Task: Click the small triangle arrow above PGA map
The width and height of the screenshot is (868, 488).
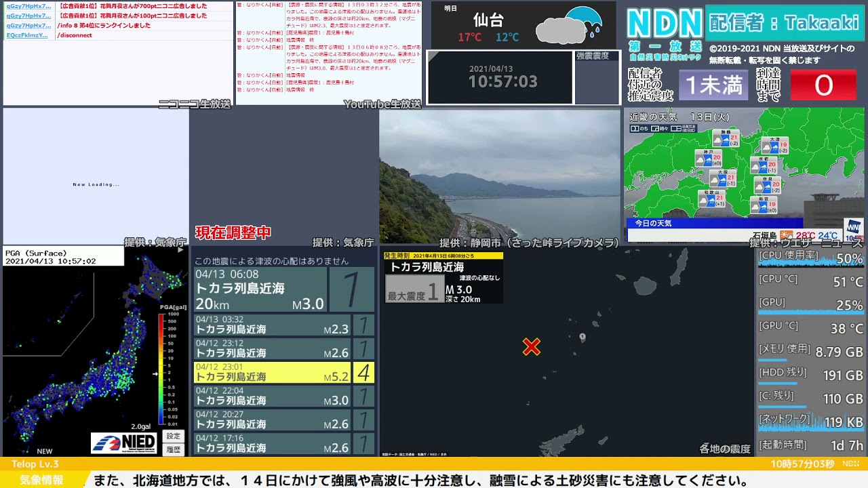Action: pyautogui.click(x=180, y=249)
